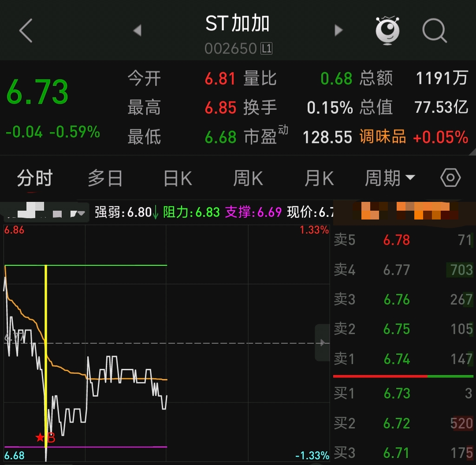The height and width of the screenshot is (465, 476).
Task: Select the 日K tab
Action: click(x=178, y=178)
